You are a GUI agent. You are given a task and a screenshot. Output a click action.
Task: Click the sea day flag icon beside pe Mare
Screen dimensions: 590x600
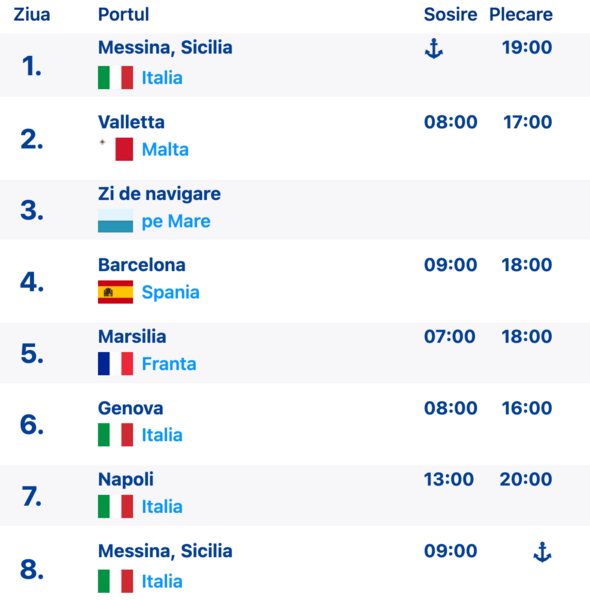pos(116,221)
